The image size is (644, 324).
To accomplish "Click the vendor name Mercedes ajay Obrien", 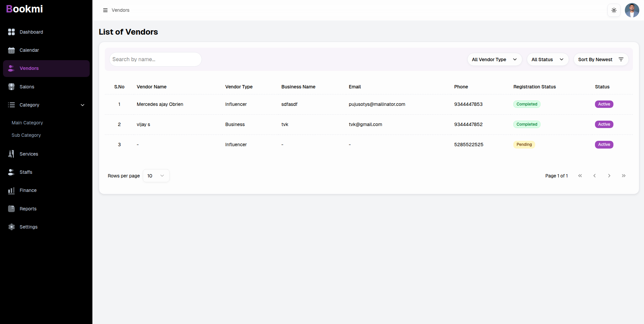I will pyautogui.click(x=160, y=104).
